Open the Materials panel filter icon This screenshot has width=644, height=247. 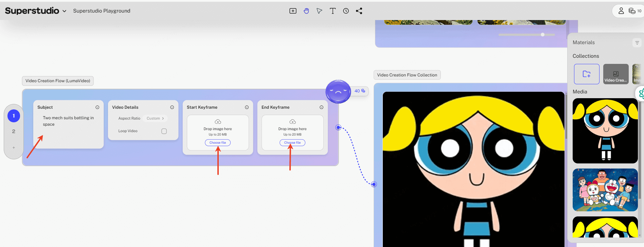point(637,43)
